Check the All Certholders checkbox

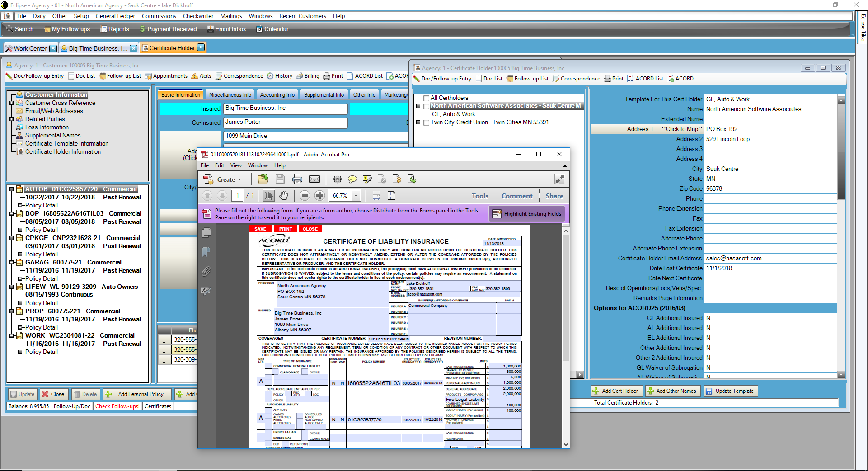click(x=426, y=98)
